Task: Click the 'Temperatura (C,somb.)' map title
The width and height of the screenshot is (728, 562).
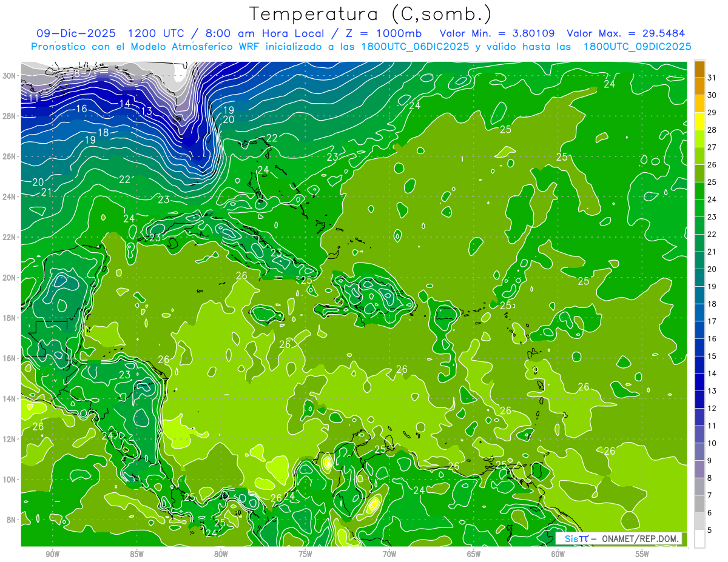Action: tap(371, 14)
